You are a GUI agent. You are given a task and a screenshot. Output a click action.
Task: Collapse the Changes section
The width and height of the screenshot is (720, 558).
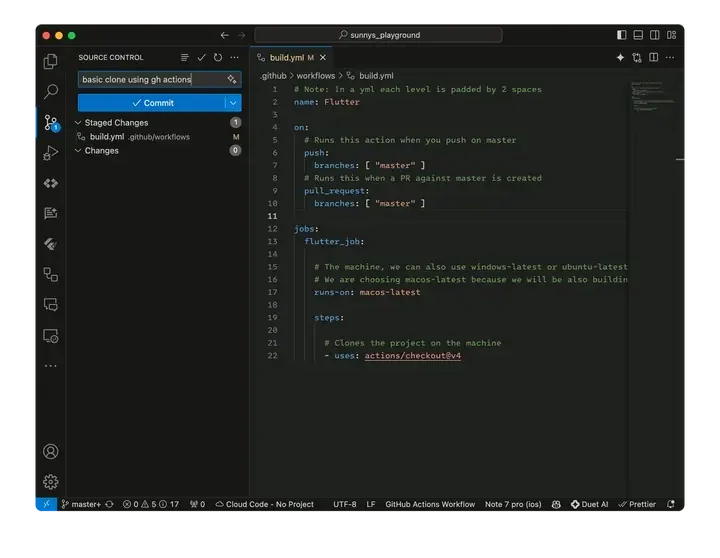click(x=78, y=151)
